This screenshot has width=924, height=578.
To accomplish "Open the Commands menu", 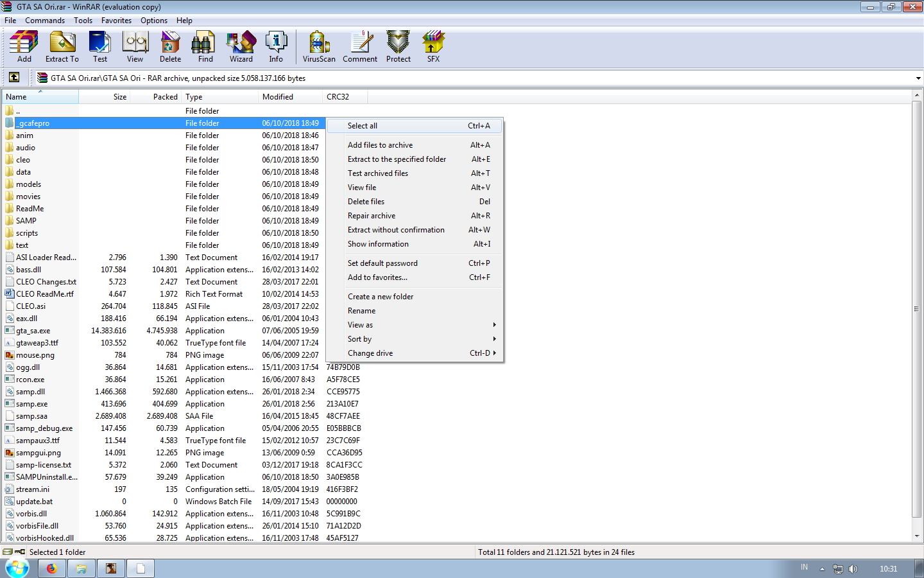I will (x=45, y=21).
